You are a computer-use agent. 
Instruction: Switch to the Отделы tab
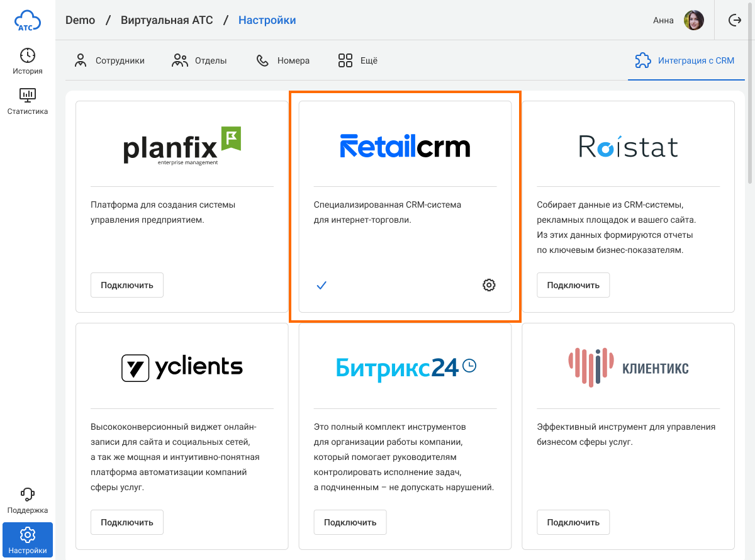199,61
